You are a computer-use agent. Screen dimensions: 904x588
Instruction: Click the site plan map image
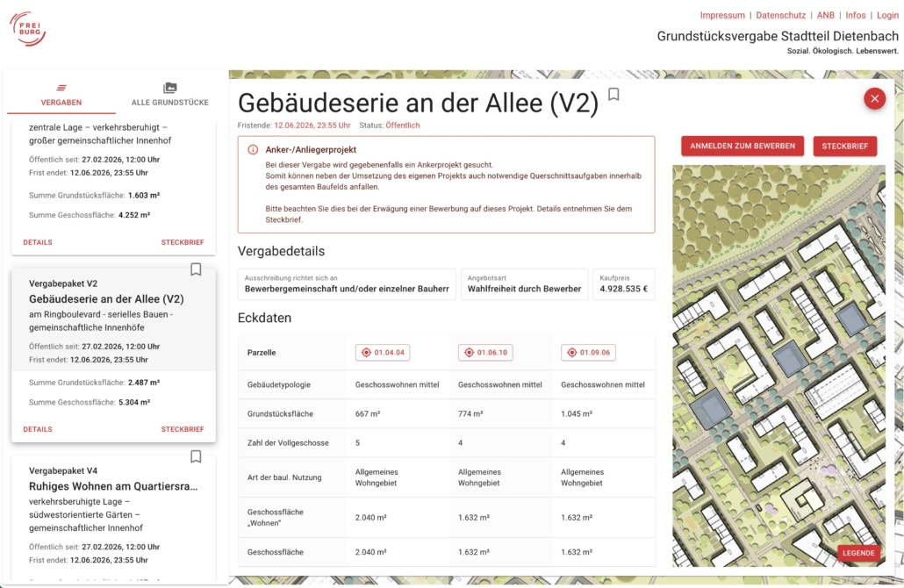pyautogui.click(x=777, y=351)
